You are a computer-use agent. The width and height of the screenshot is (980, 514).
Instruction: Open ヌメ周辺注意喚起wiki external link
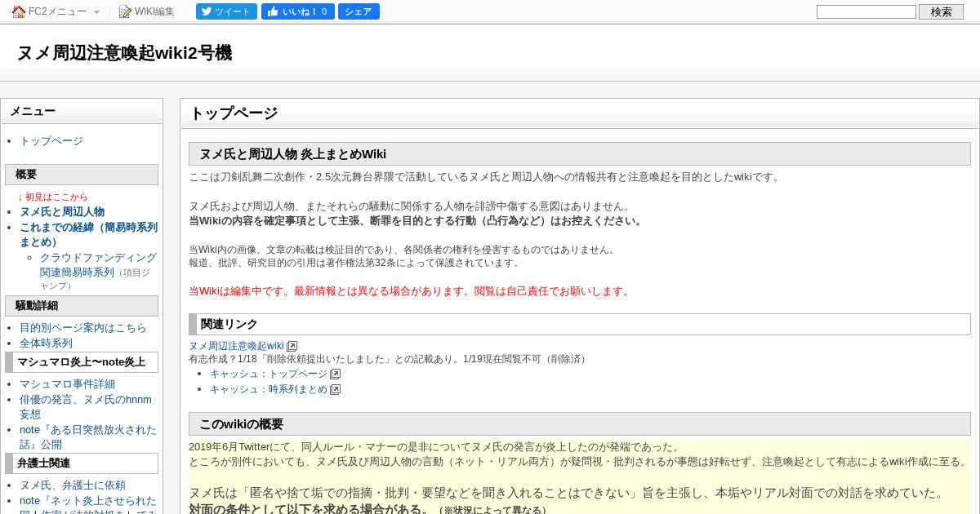(x=236, y=346)
